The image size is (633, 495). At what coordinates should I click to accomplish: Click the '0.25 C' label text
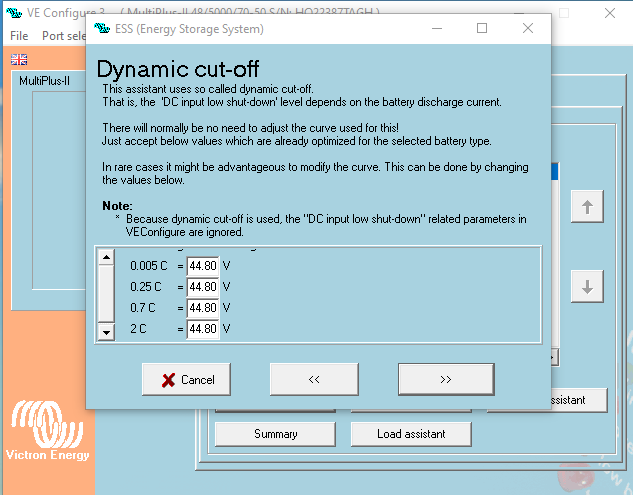click(145, 287)
